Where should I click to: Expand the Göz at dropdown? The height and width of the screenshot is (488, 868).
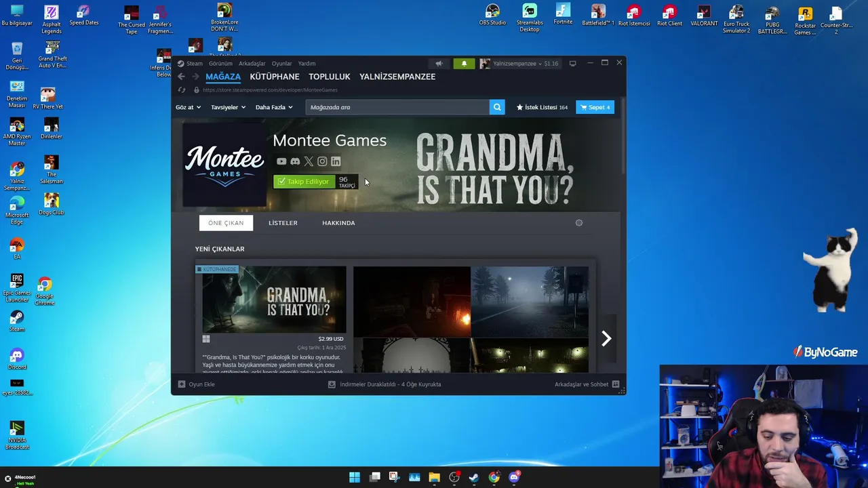[188, 107]
